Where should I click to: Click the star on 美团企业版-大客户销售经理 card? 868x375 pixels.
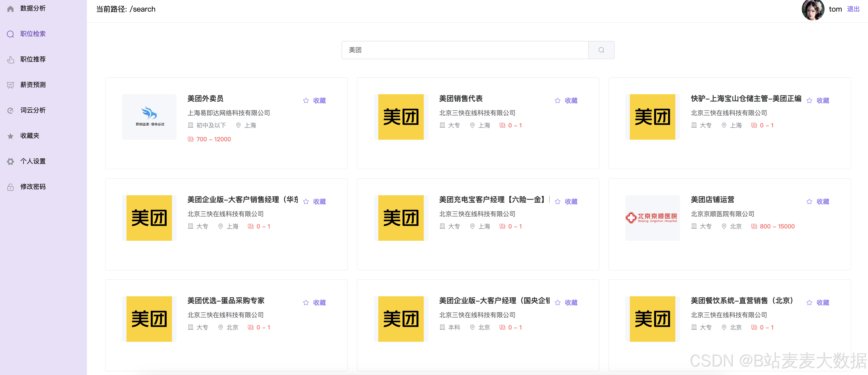(x=306, y=202)
